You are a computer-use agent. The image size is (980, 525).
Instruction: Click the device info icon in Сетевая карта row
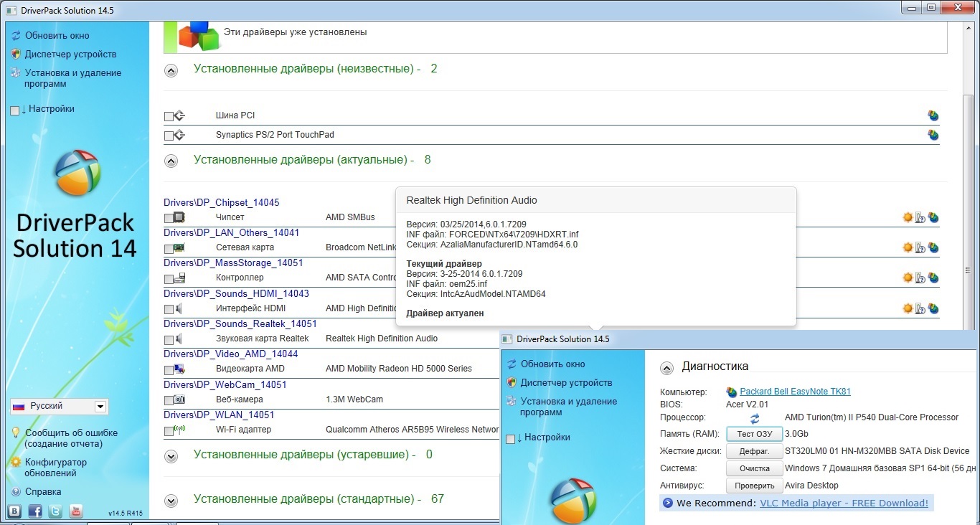(x=920, y=247)
